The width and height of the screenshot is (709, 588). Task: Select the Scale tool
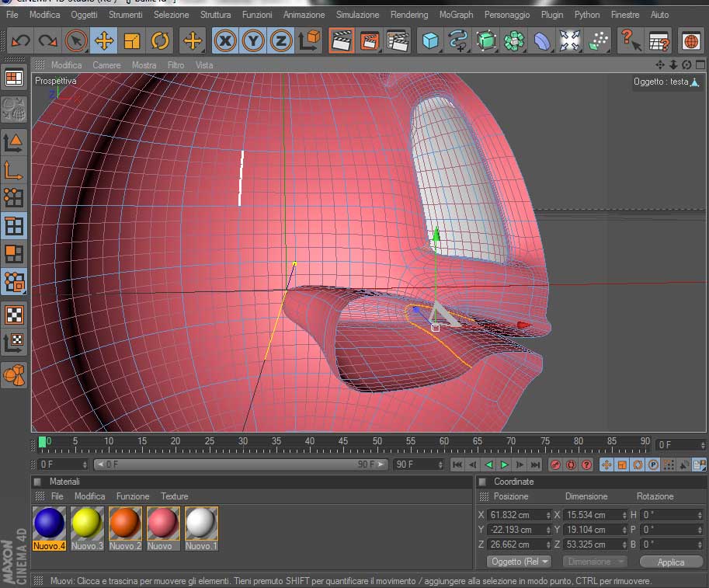click(x=132, y=41)
